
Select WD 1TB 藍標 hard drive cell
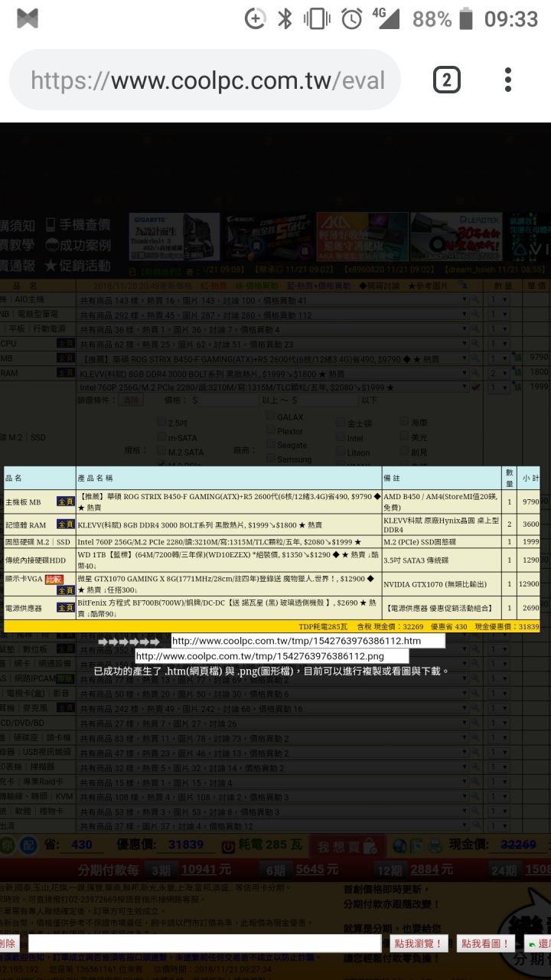[229, 560]
